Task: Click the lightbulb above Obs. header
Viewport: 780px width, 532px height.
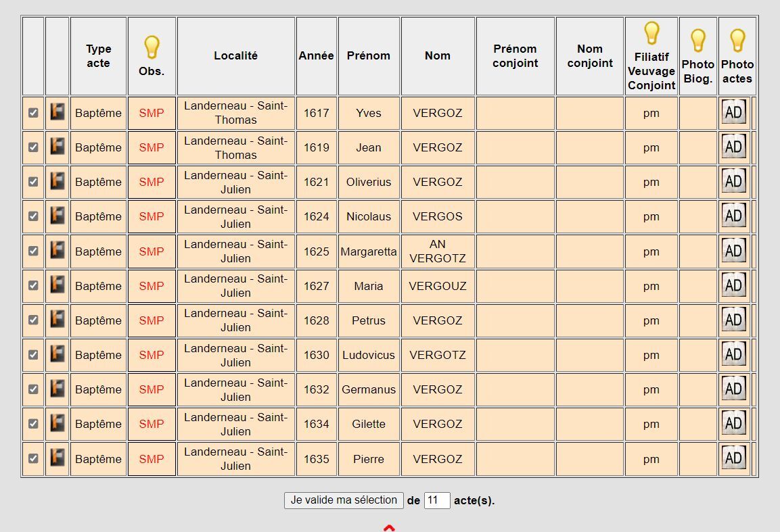Action: 152,47
